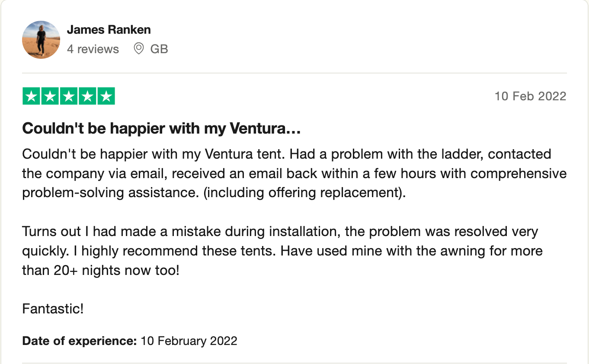Open the 'Couldn't be happier with my Ventura…' title

click(x=161, y=128)
